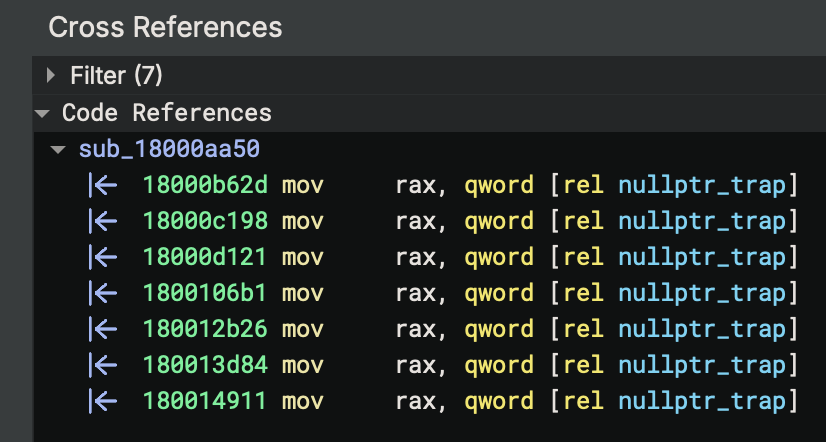Select the sub_18000aa50 function entry
Screen dimensions: 826x442
coord(169,150)
